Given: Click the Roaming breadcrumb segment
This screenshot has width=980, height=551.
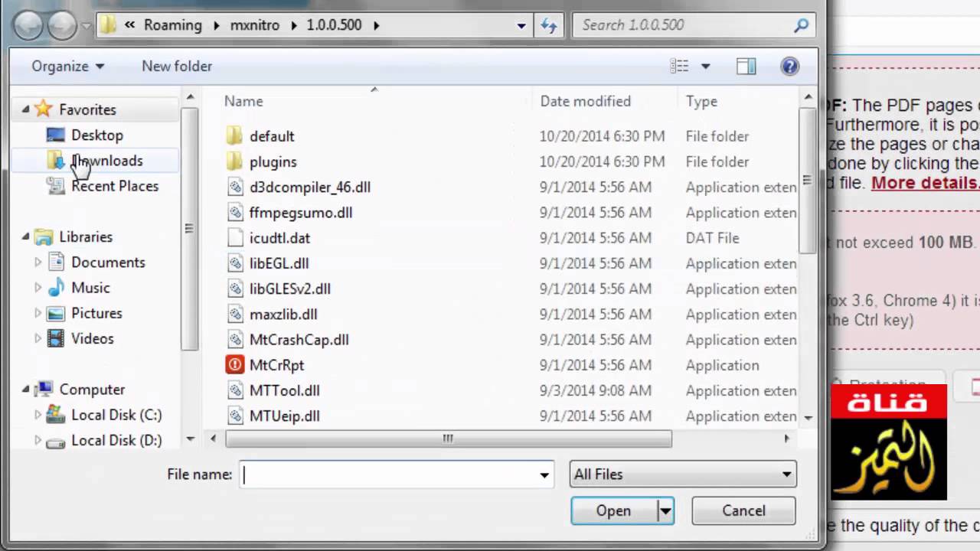Looking at the screenshot, I should [x=173, y=25].
